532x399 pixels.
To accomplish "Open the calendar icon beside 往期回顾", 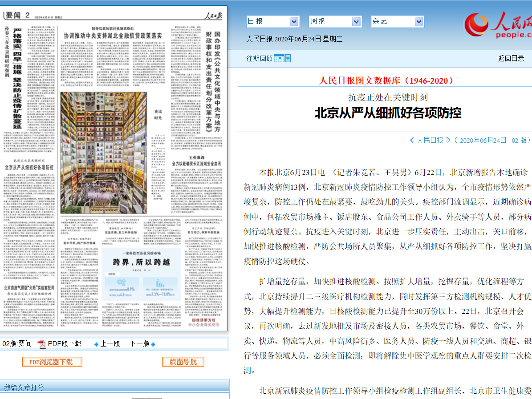I will pos(279,58).
